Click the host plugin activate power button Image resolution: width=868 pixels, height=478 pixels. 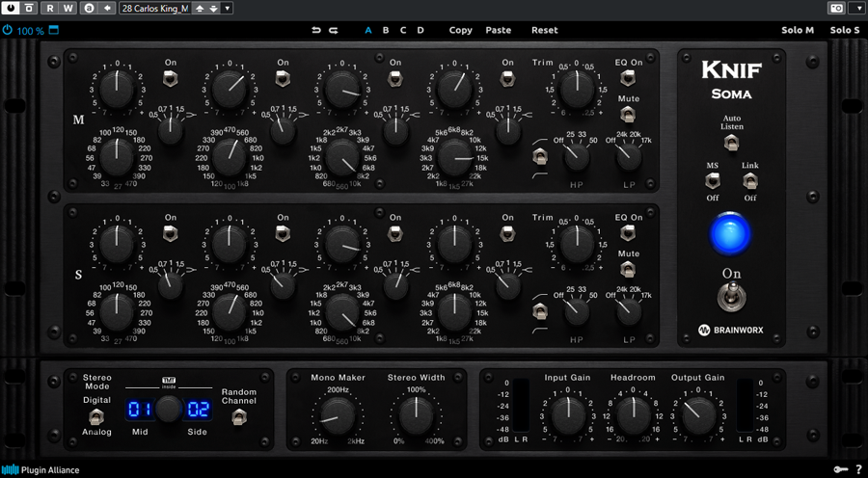[x=11, y=9]
